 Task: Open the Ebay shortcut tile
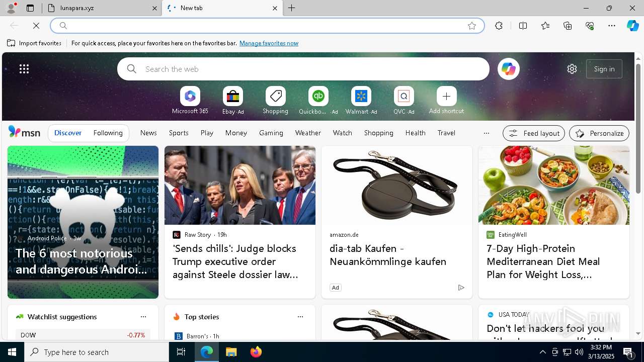tap(233, 101)
